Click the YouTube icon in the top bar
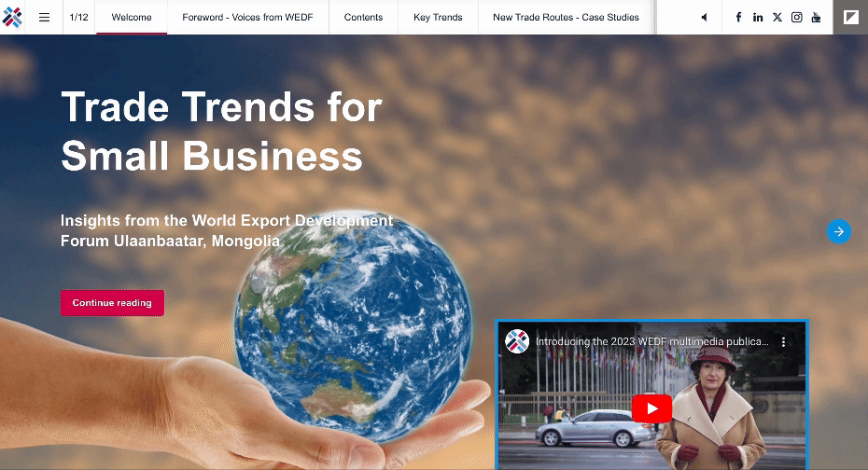Viewport: 868px width, 470px height. (817, 17)
